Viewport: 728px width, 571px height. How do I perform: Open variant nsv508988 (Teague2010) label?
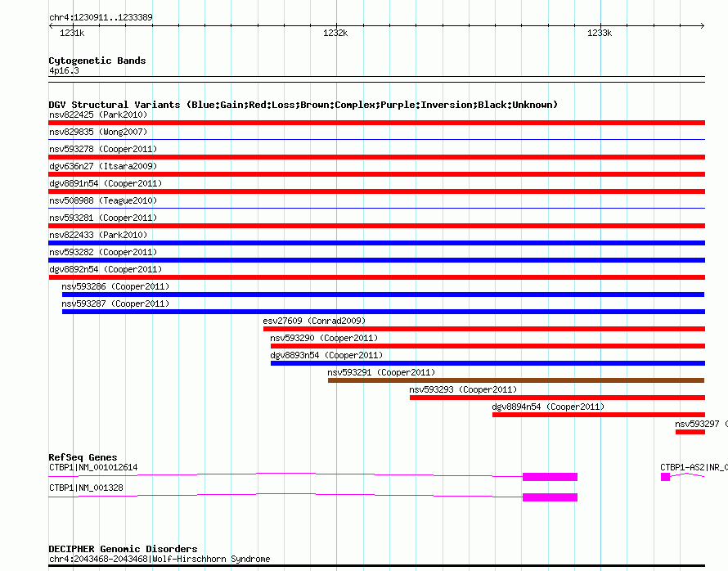point(103,200)
